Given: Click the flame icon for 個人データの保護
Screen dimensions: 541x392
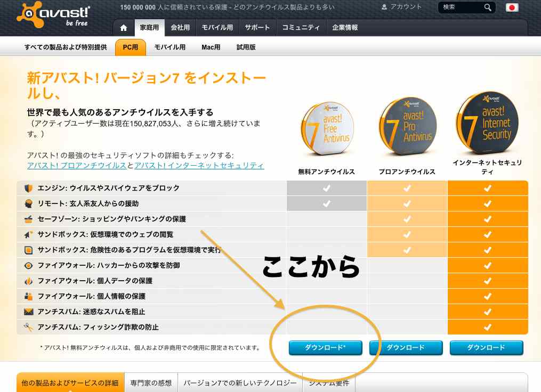Looking at the screenshot, I should tap(29, 281).
